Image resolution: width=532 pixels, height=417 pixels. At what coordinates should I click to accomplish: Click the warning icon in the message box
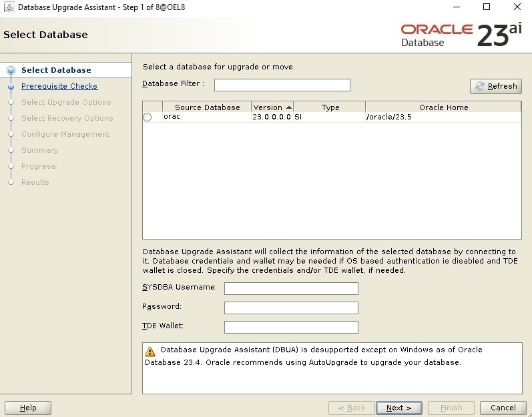(150, 352)
